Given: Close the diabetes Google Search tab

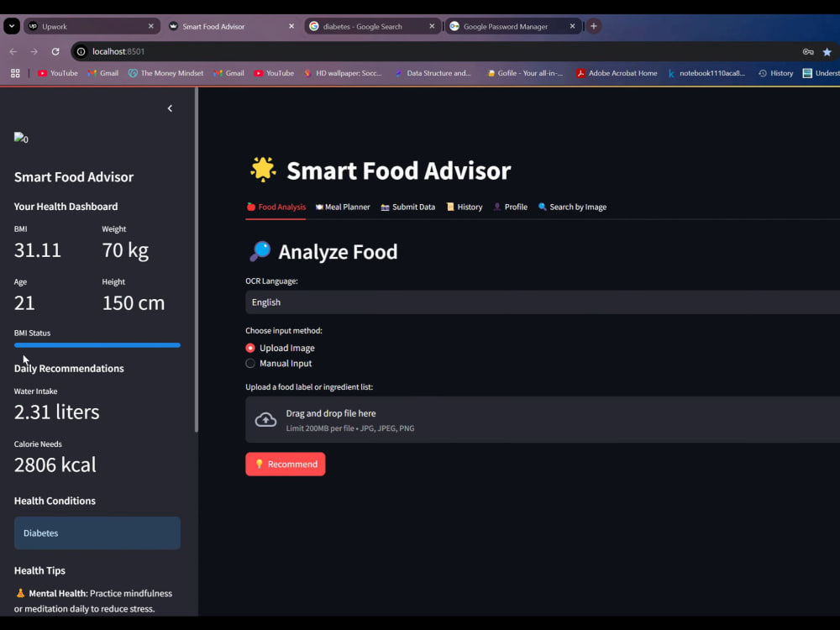Looking at the screenshot, I should point(432,26).
